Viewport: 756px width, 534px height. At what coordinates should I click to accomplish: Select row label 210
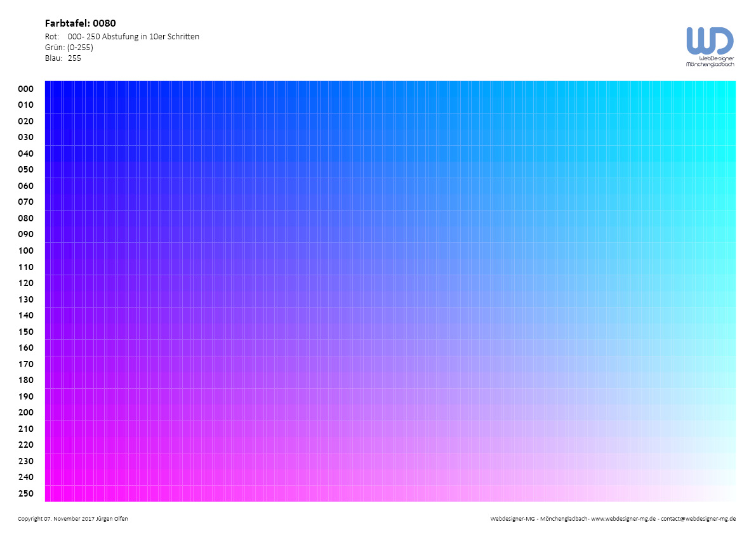coord(26,429)
